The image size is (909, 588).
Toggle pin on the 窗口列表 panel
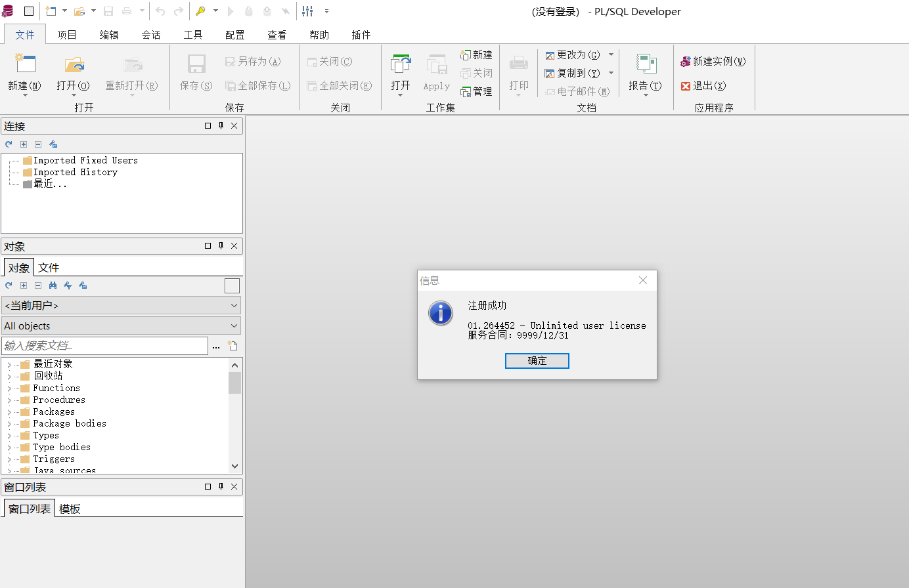[x=221, y=487]
